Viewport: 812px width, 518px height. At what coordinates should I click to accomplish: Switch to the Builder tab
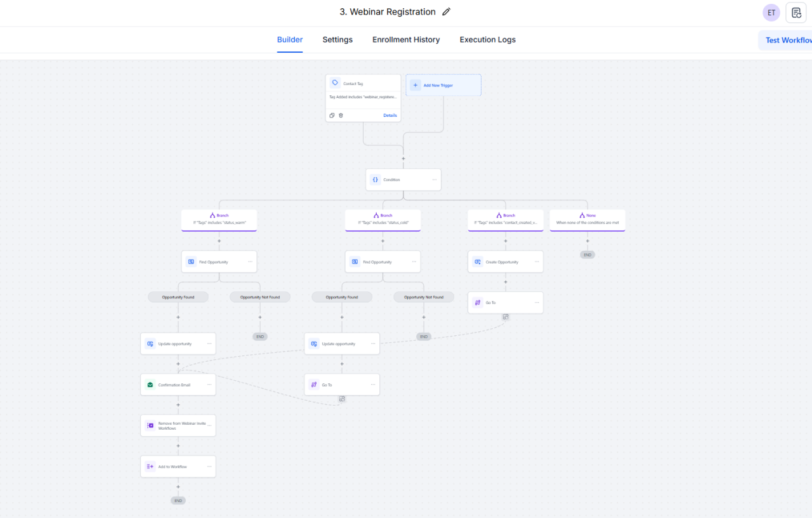(x=290, y=39)
